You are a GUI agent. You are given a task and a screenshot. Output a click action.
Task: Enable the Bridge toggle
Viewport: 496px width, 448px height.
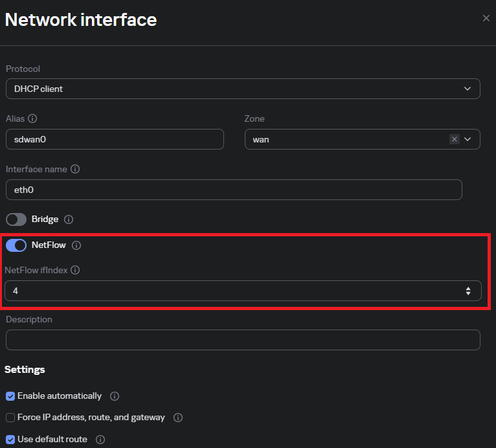click(x=16, y=219)
